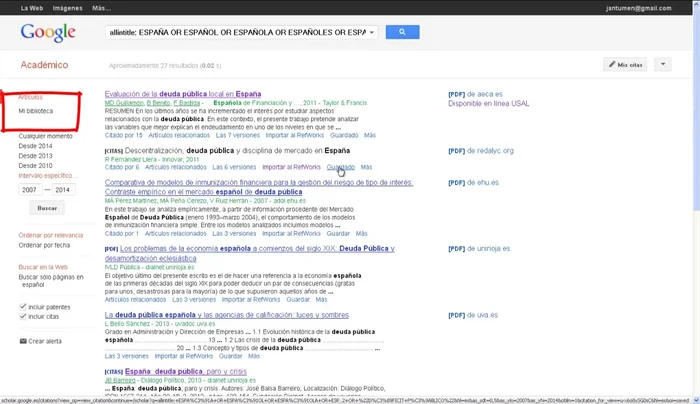Select Buscar sólo páginas en español
The height and width of the screenshot is (404, 700).
51,281
